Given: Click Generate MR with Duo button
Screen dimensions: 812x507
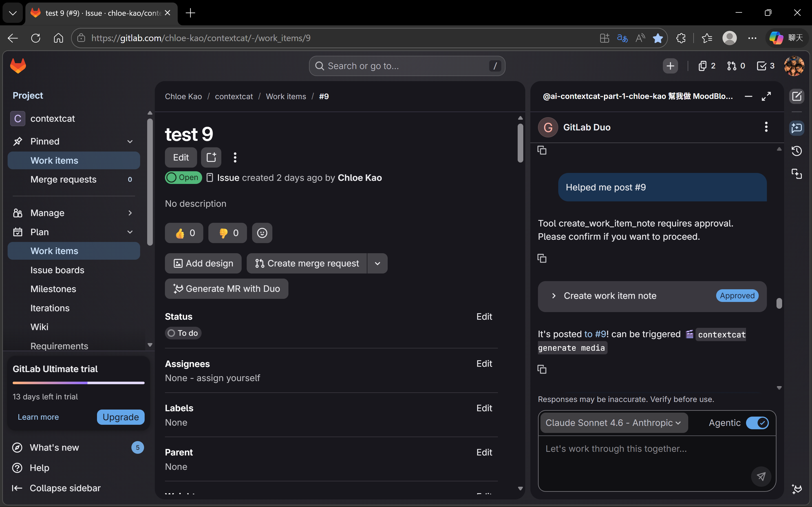Looking at the screenshot, I should 226,289.
